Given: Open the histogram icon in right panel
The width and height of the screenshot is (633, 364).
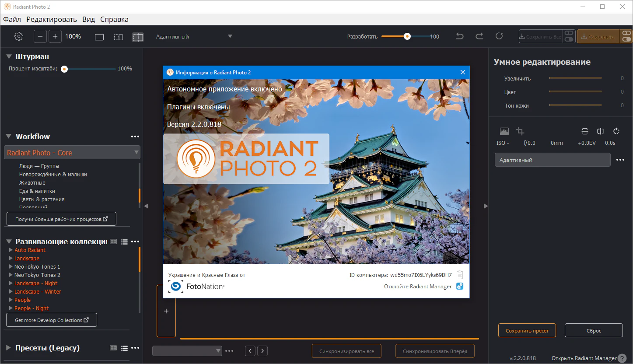Looking at the screenshot, I should click(504, 131).
